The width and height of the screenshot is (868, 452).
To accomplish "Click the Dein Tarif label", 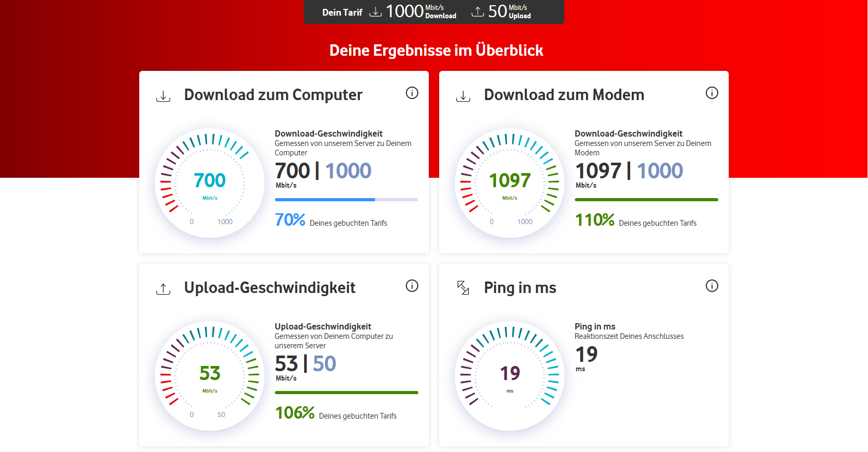I will 342,13.
